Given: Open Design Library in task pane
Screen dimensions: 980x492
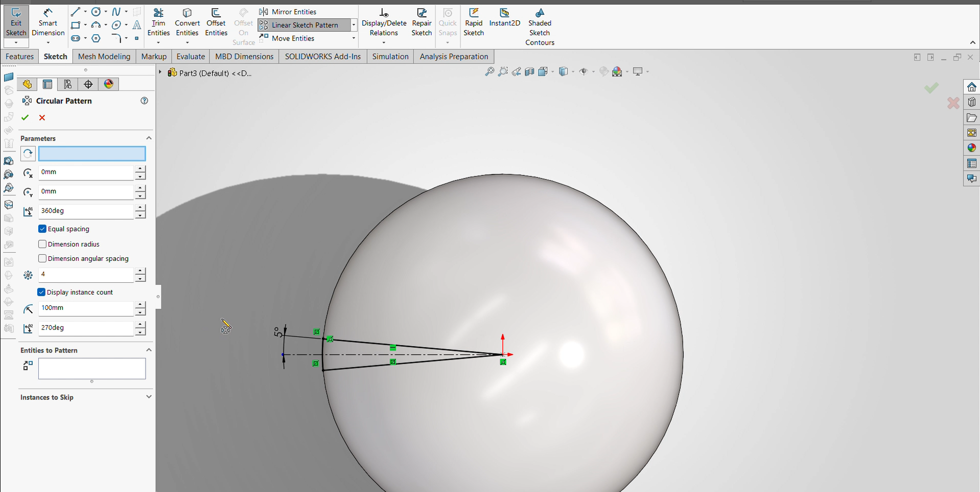Looking at the screenshot, I should (x=972, y=102).
